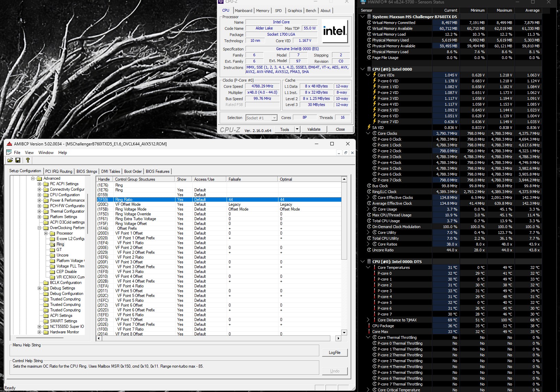Click the LogFile button
The height and width of the screenshot is (392, 560).
[334, 353]
